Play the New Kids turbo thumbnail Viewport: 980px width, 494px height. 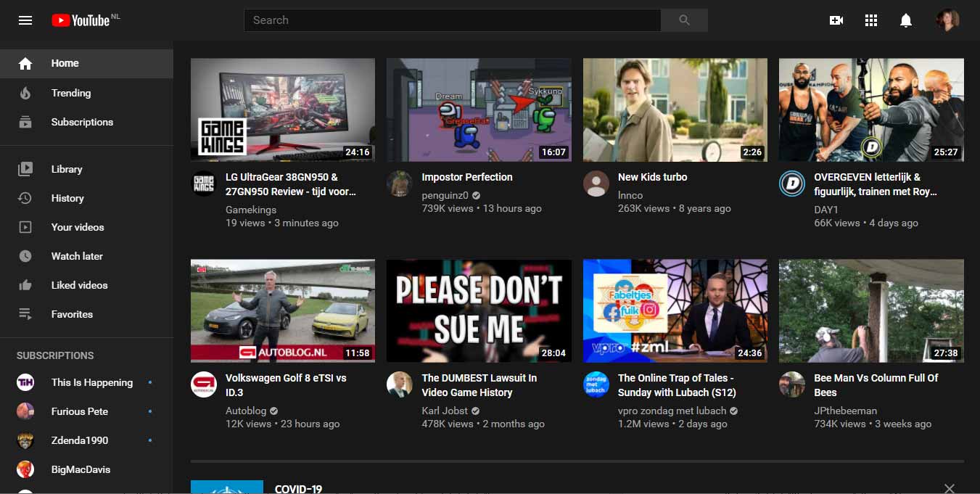(x=675, y=110)
